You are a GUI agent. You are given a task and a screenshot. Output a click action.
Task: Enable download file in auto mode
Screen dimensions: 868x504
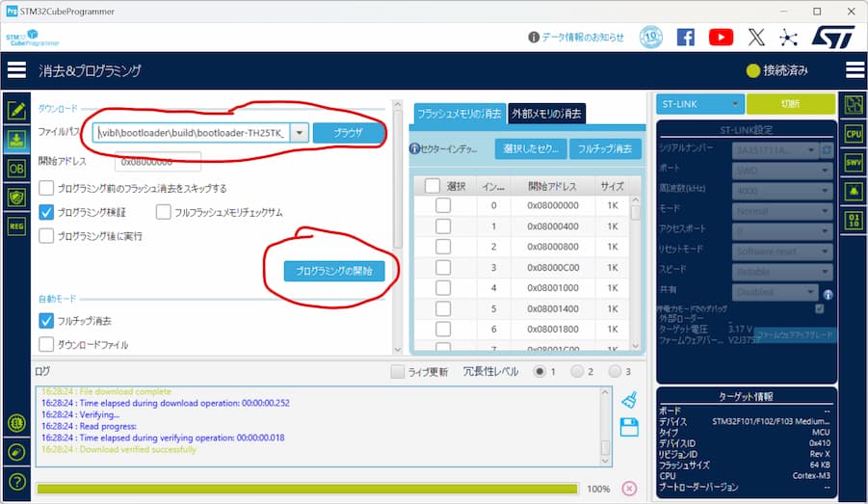pyautogui.click(x=46, y=344)
